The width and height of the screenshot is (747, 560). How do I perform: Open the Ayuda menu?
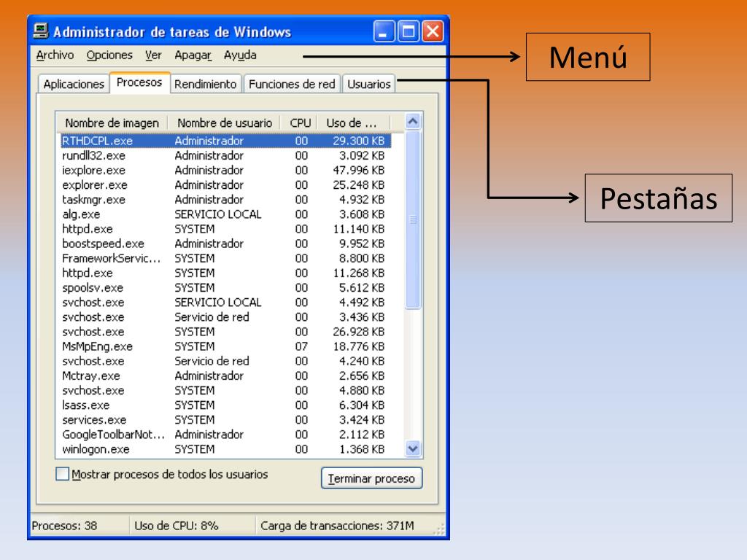coord(239,55)
